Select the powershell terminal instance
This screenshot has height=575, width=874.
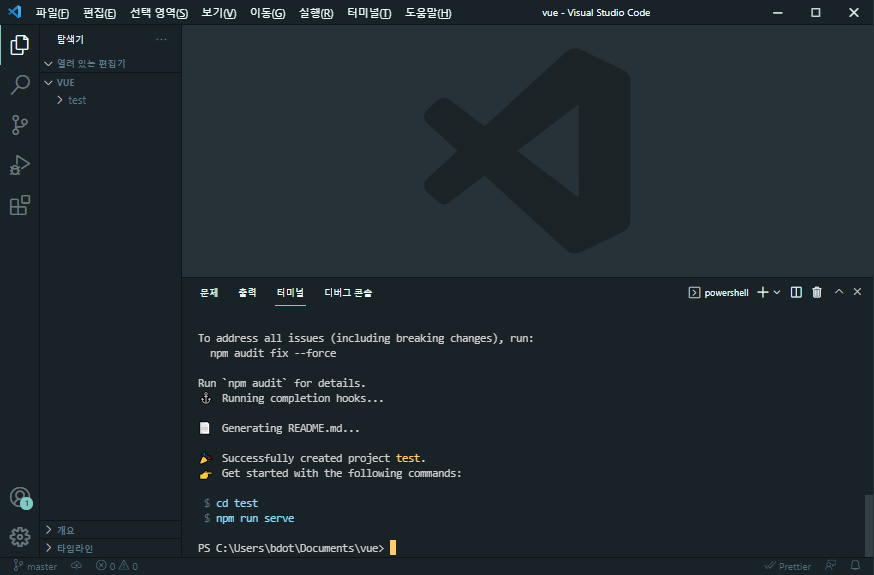coord(718,293)
